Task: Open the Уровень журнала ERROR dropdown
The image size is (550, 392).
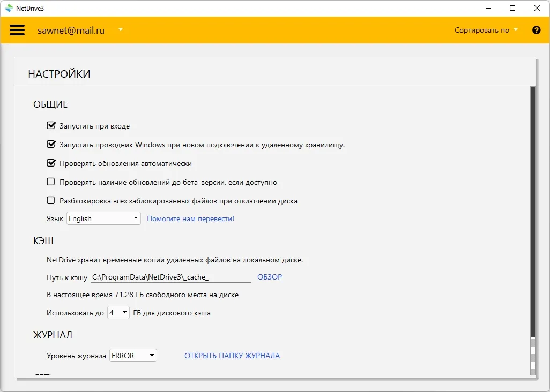Action: click(133, 356)
